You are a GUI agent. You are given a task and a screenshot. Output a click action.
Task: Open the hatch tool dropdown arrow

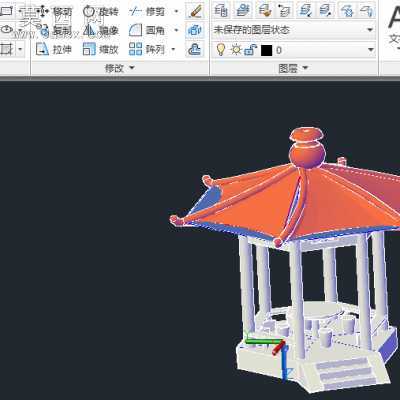click(x=20, y=50)
